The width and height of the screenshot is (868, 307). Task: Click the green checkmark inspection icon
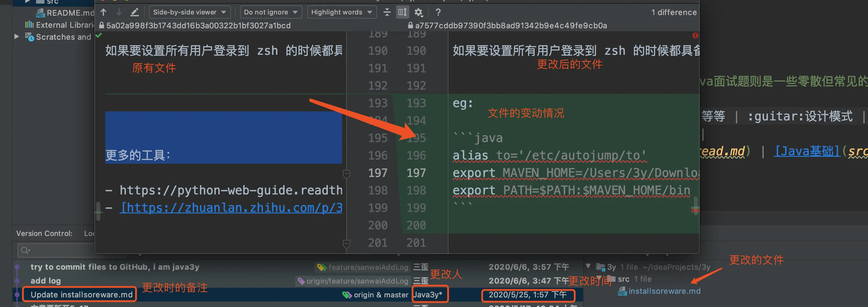(x=98, y=35)
